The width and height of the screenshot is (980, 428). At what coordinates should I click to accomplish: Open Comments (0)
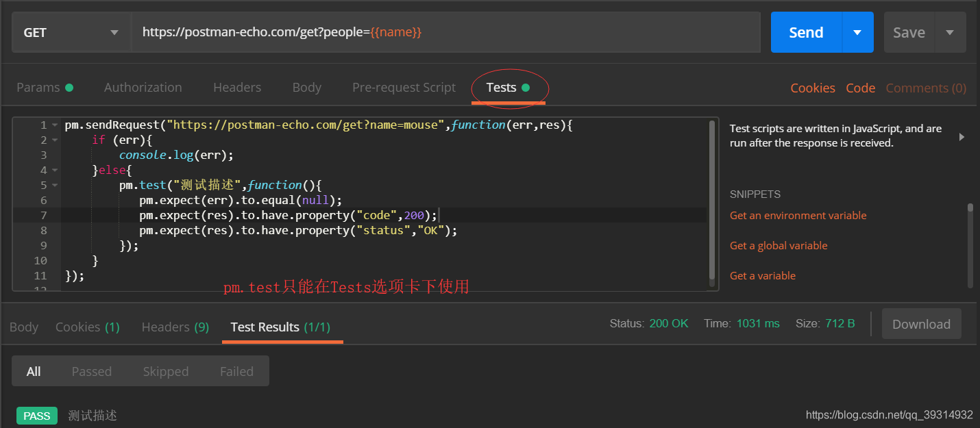[926, 88]
